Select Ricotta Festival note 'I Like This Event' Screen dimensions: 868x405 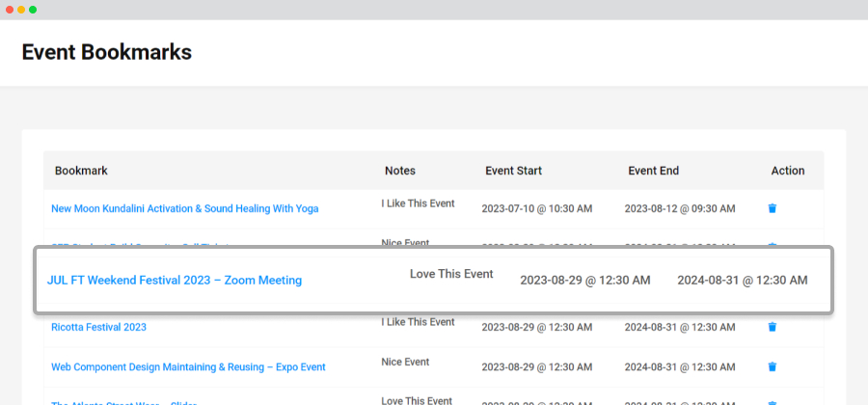[x=418, y=322]
